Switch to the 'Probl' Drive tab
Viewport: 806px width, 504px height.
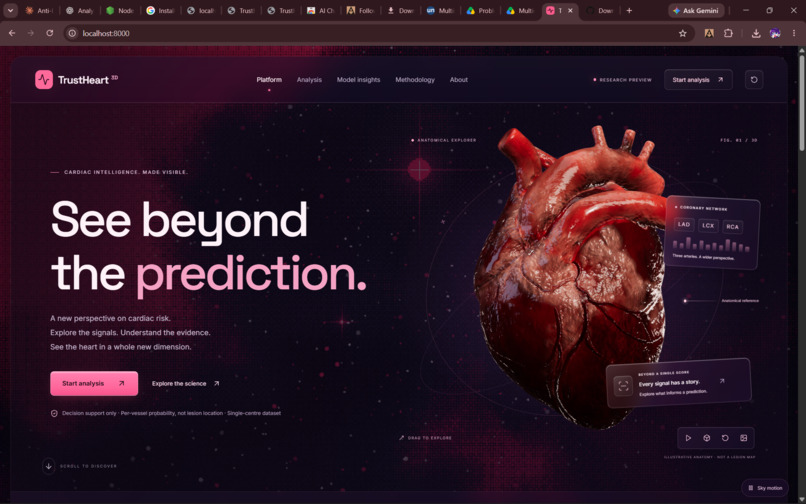pyautogui.click(x=481, y=10)
